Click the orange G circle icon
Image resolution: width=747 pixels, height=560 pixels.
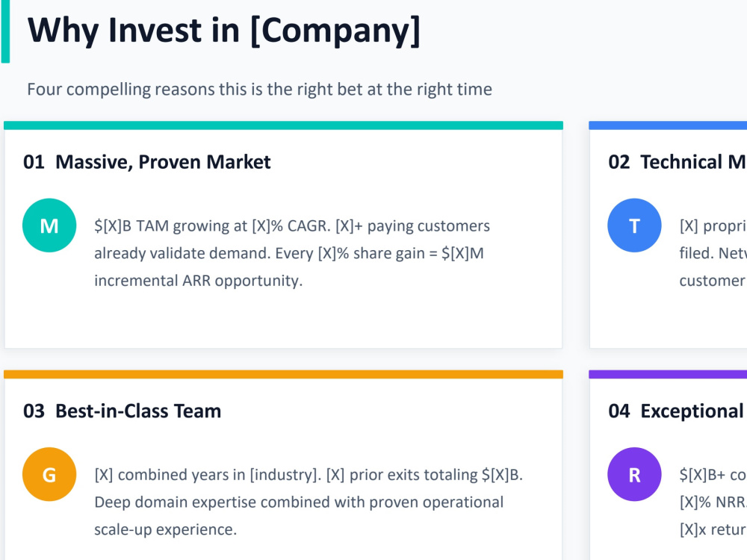coord(49,474)
